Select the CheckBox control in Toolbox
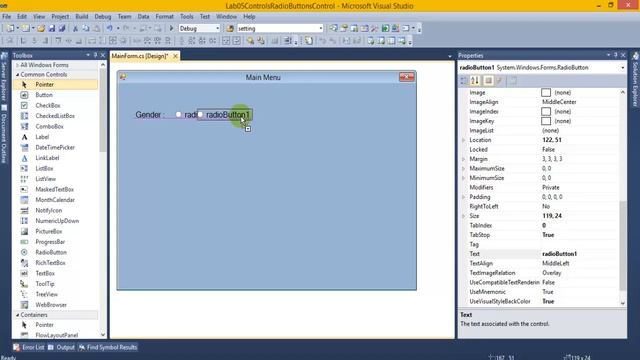 55,105
